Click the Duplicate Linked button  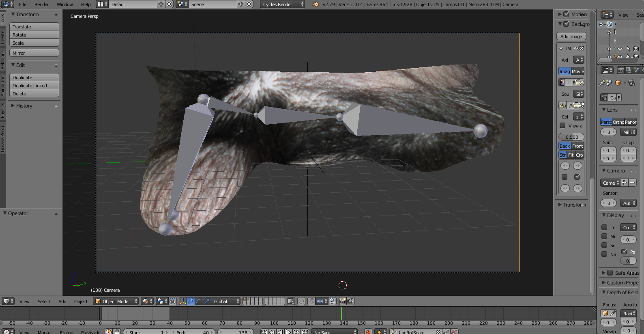coord(34,86)
